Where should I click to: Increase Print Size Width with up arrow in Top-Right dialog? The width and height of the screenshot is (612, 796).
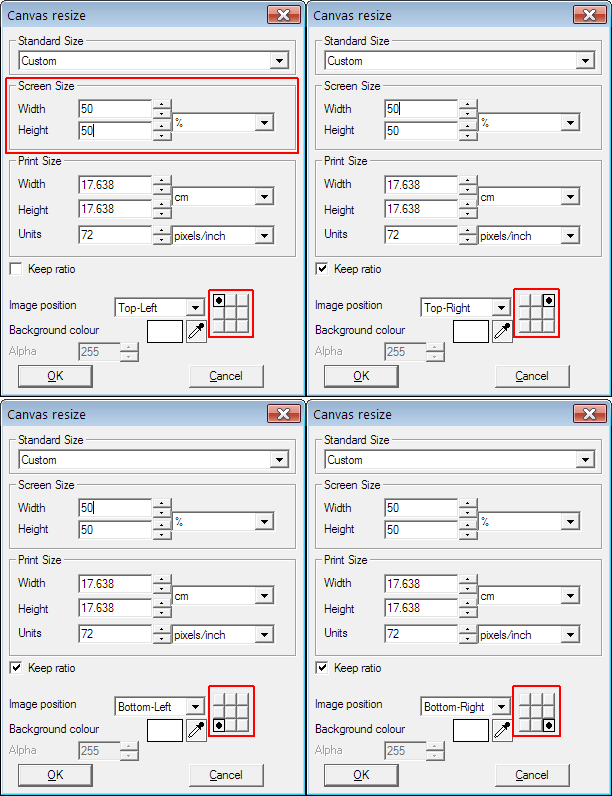click(468, 180)
